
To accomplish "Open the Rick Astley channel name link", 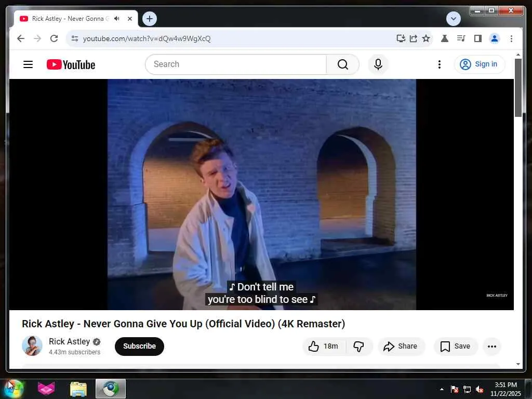I will [69, 341].
